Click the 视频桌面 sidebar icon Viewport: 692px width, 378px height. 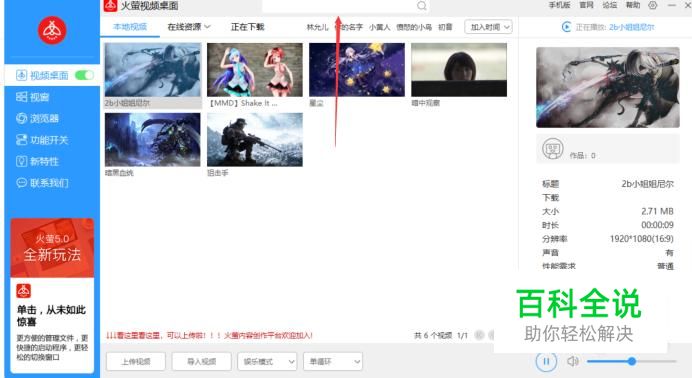click(x=22, y=75)
